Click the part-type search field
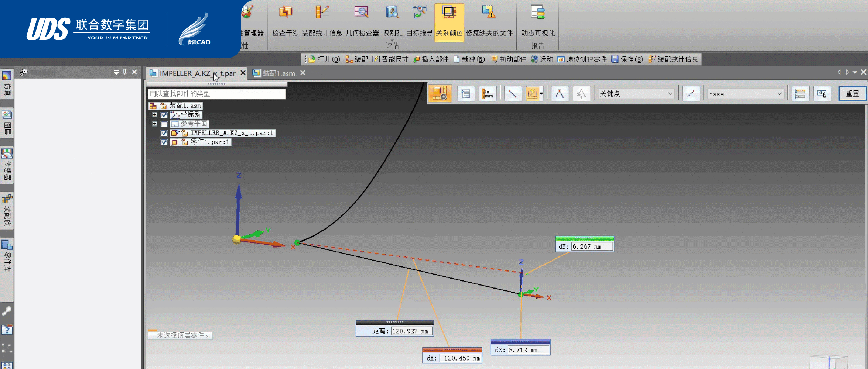The image size is (868, 369). click(x=216, y=94)
